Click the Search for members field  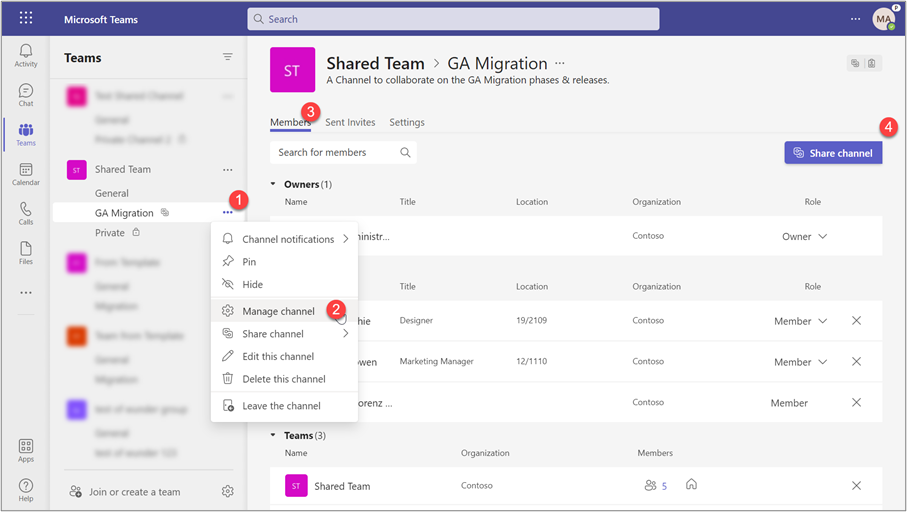336,153
